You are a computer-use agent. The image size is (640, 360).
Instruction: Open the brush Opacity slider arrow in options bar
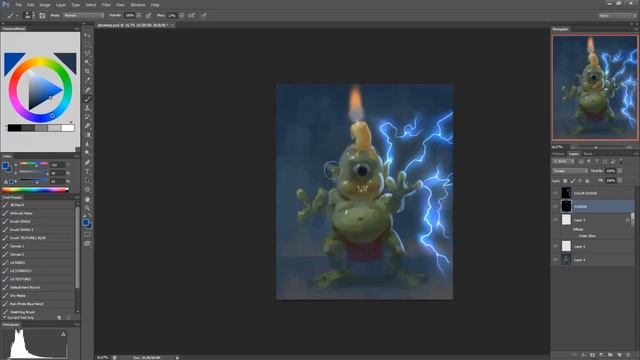click(x=139, y=16)
